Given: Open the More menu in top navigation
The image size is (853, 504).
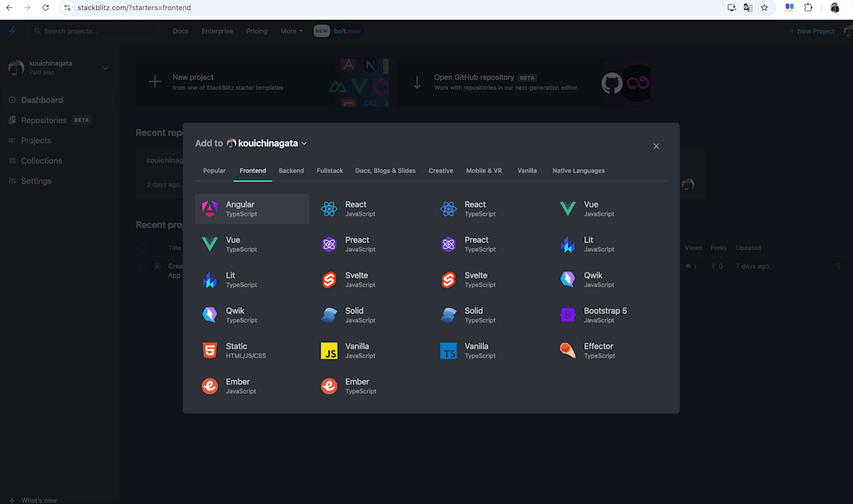Looking at the screenshot, I should click(x=291, y=31).
